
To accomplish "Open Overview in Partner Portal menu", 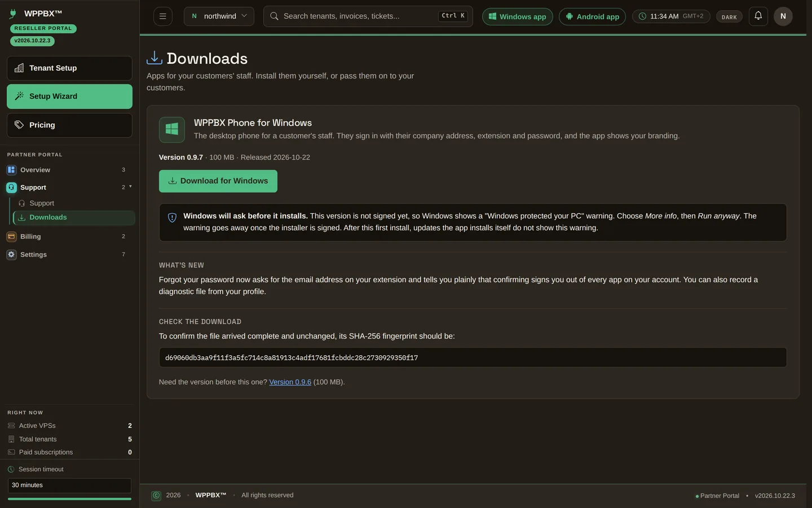I will tap(69, 170).
